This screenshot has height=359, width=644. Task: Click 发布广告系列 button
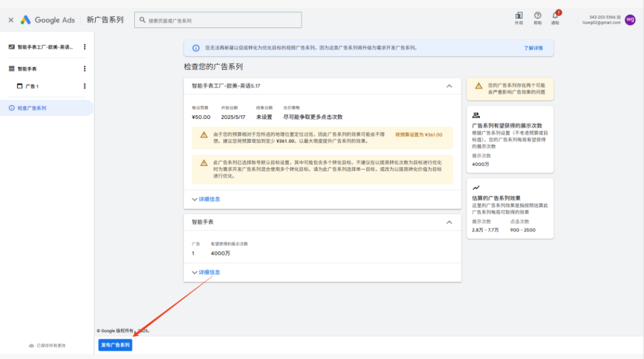coord(116,345)
